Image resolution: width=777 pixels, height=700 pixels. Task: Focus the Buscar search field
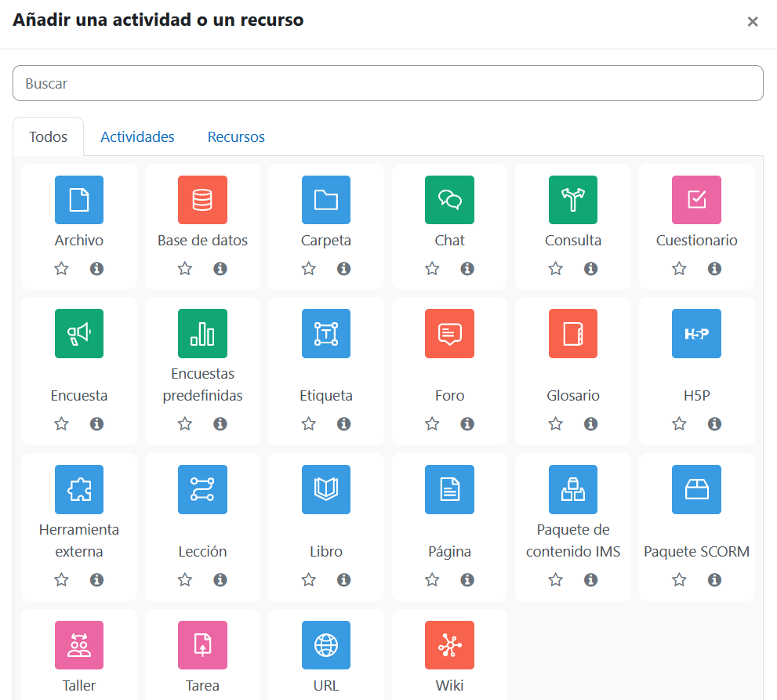pos(387,83)
